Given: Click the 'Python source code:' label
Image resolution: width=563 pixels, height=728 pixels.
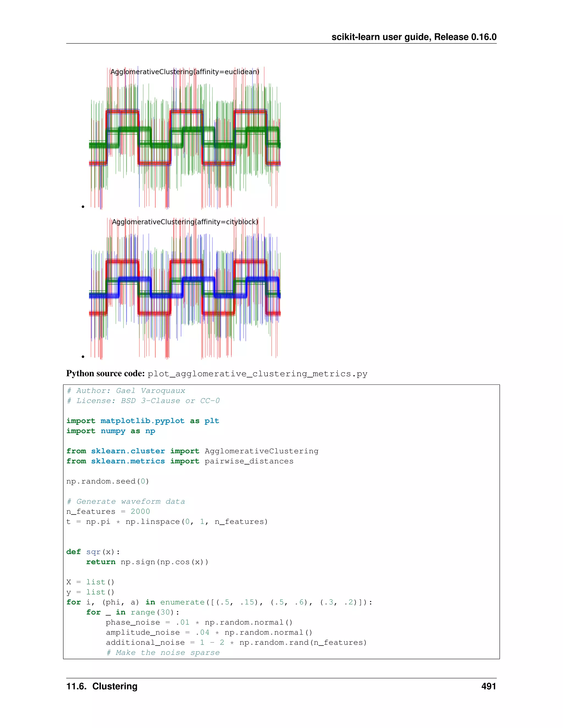Looking at the screenshot, I should [x=105, y=374].
